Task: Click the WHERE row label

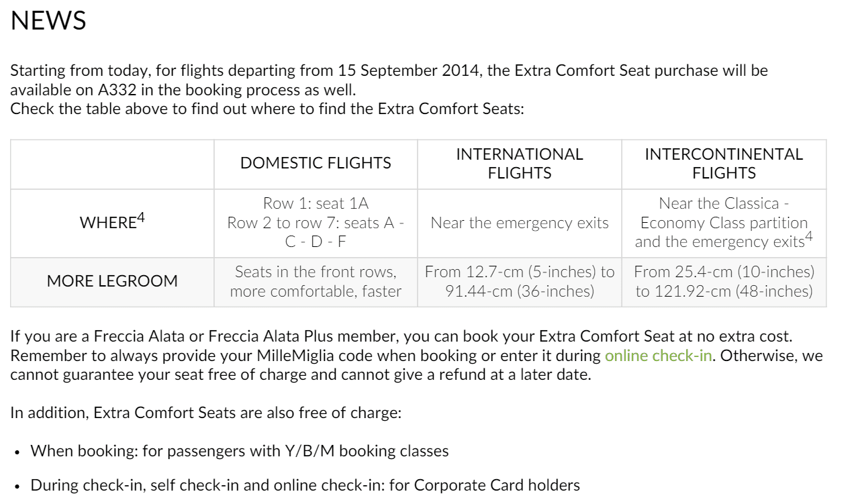Action: click(x=112, y=223)
